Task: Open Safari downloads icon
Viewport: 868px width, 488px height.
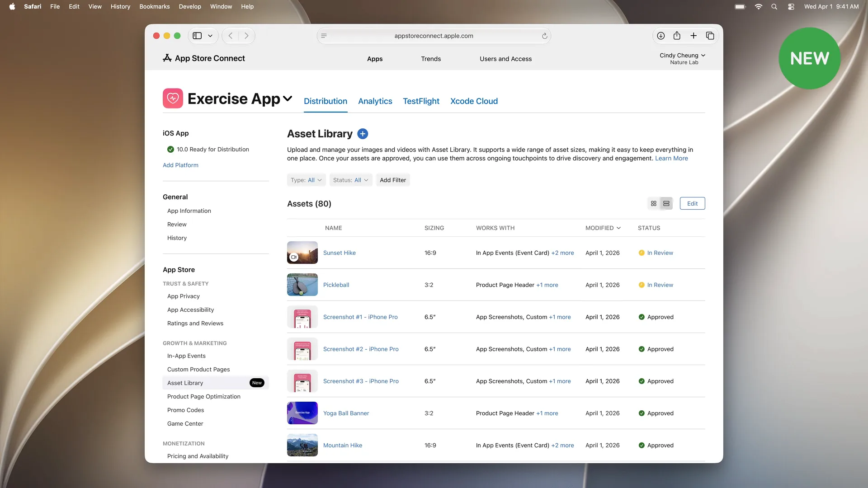Action: [661, 36]
